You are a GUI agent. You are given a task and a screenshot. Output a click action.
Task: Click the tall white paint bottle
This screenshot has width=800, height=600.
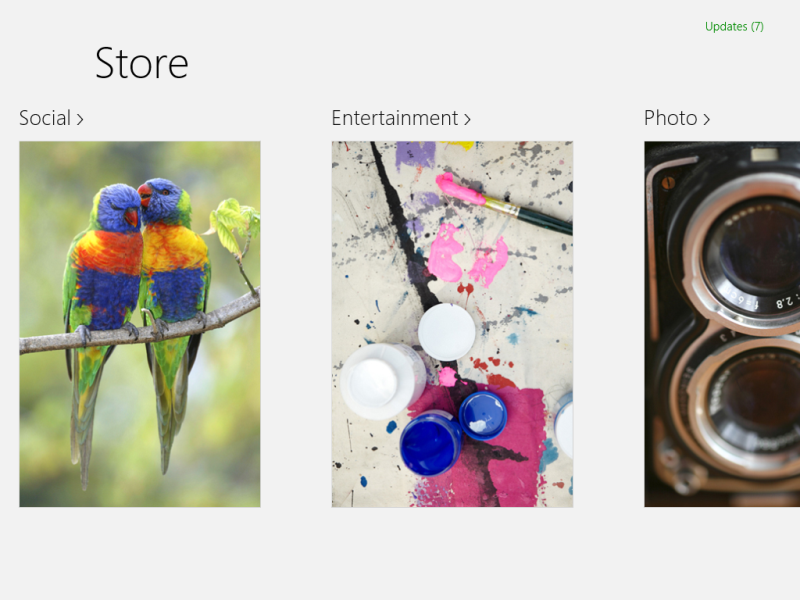click(x=382, y=382)
